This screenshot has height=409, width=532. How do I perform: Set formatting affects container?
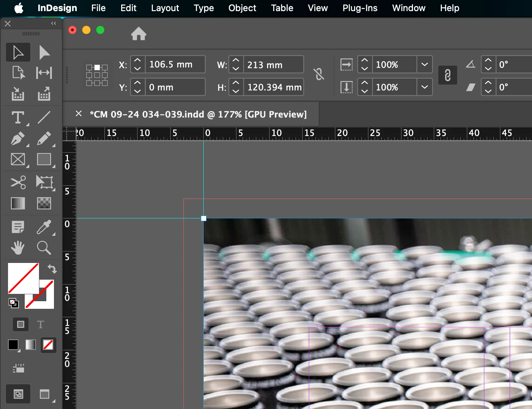(21, 324)
